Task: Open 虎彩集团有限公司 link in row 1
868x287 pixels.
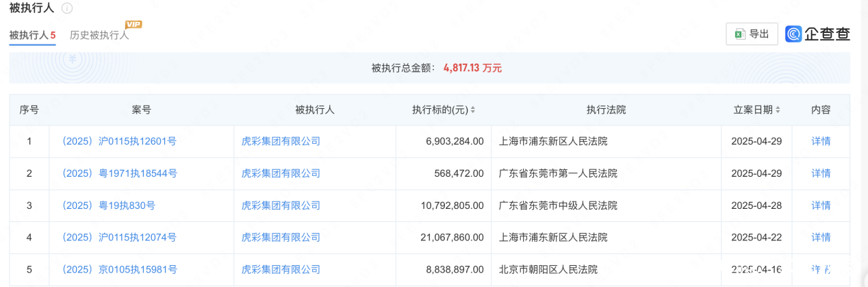Action: (x=281, y=141)
